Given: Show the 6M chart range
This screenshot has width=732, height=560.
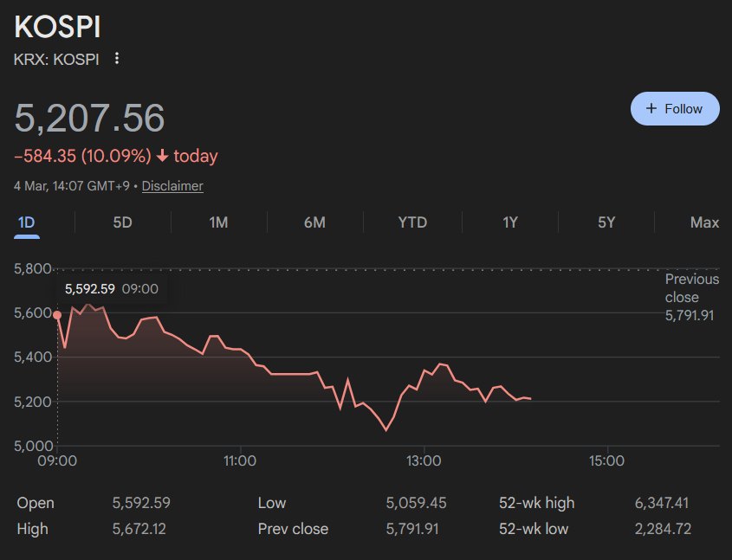Looking at the screenshot, I should (314, 222).
